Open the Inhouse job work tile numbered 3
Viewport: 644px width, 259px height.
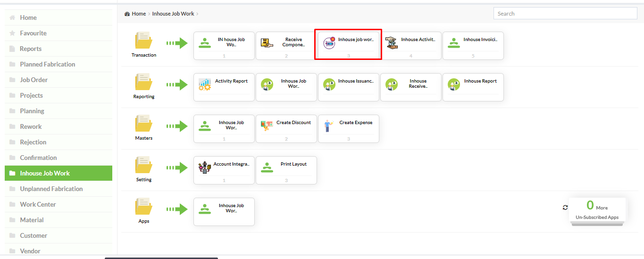tap(349, 46)
